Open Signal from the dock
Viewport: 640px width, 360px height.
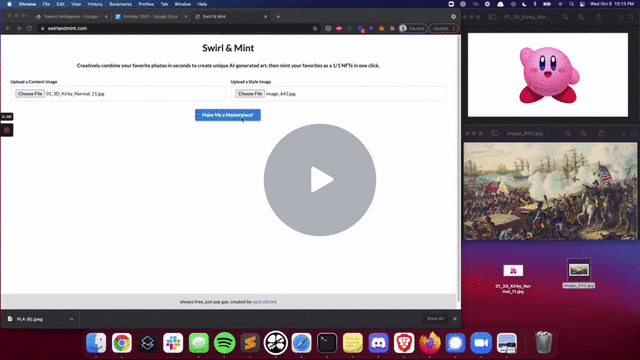coord(456,342)
